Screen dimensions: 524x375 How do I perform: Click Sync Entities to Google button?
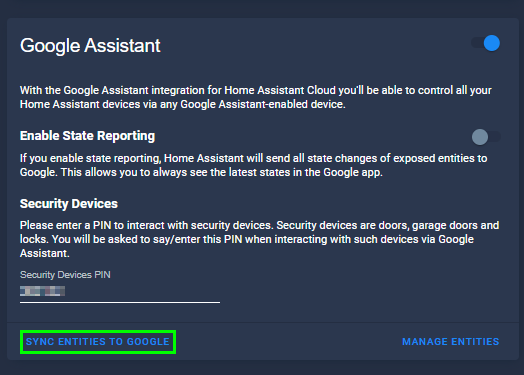(x=98, y=342)
